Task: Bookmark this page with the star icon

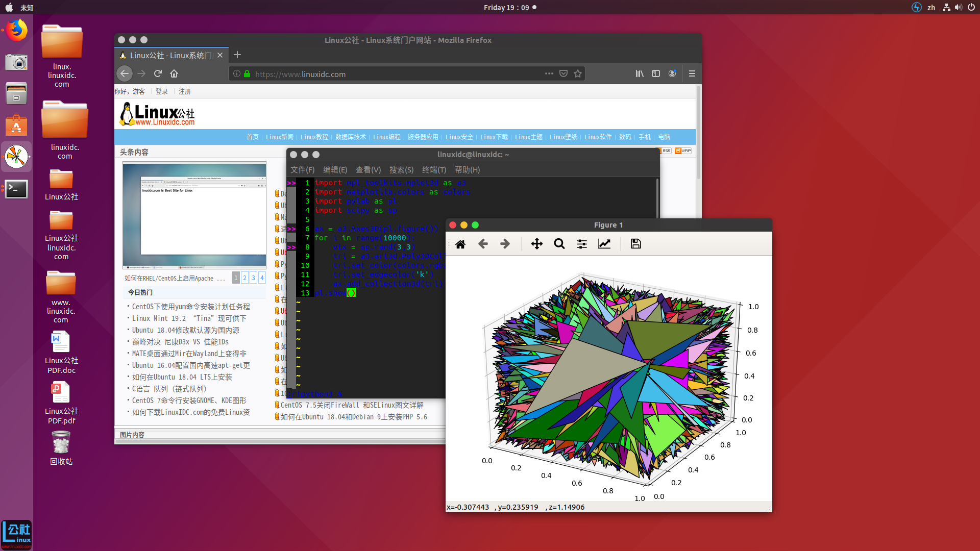Action: click(x=577, y=73)
